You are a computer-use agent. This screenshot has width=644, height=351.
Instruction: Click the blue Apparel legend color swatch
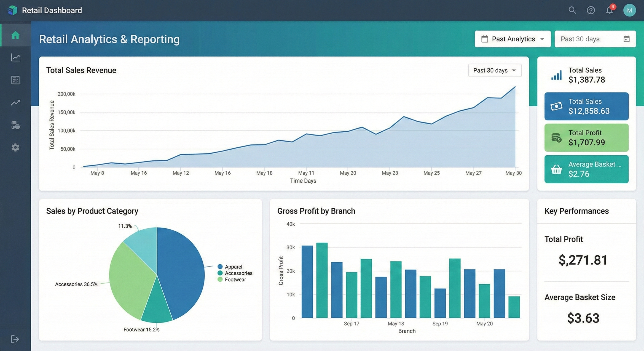point(220,266)
